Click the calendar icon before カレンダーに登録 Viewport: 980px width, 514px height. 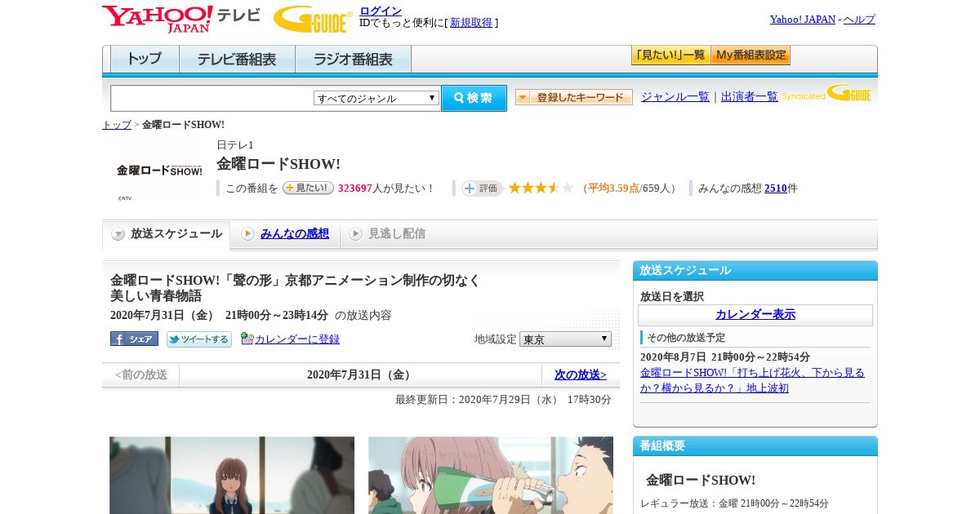(247, 339)
